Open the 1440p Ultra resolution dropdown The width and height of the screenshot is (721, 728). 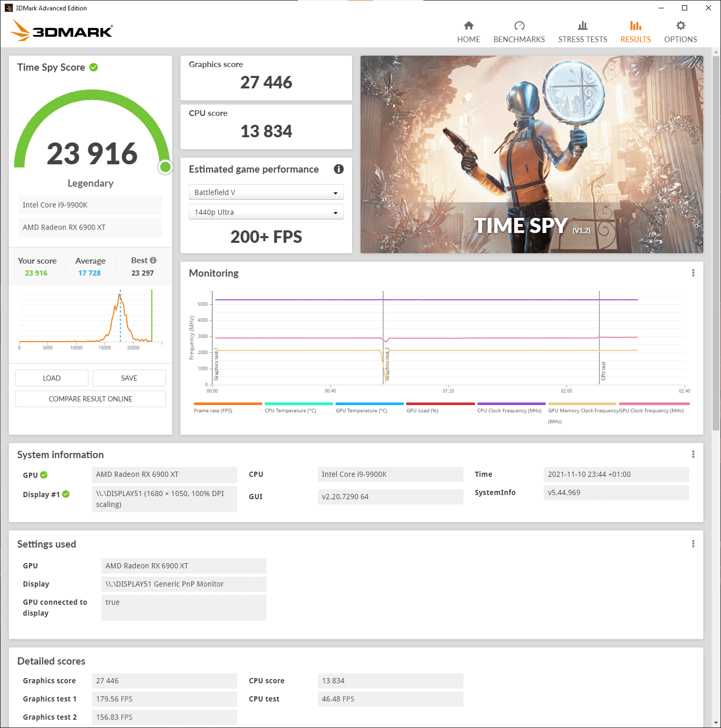(266, 212)
